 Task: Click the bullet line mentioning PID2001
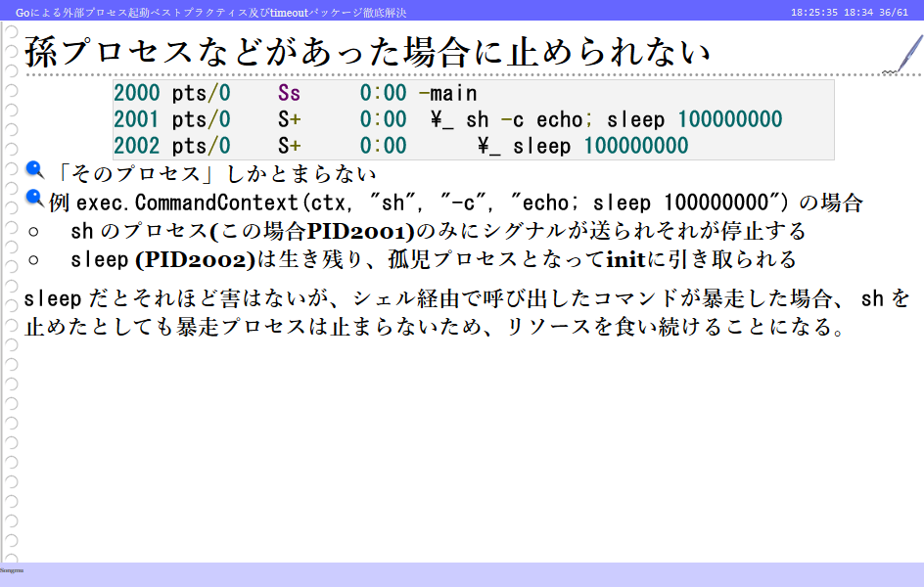[x=438, y=231]
